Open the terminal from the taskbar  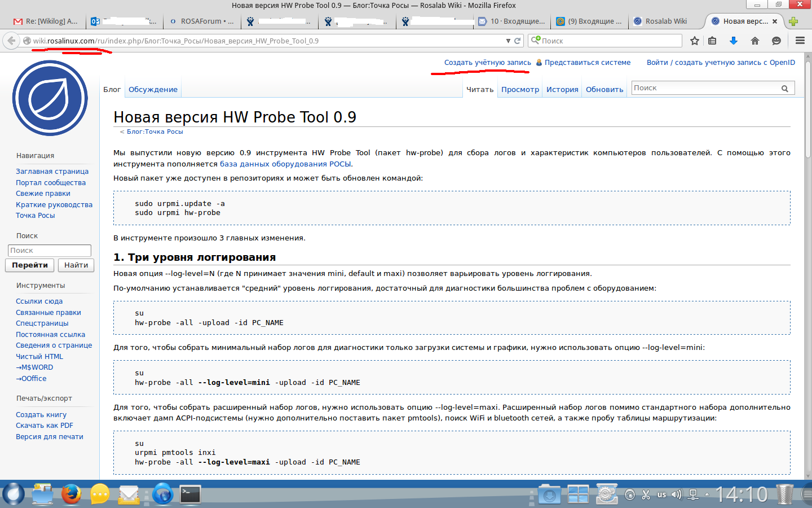click(190, 494)
